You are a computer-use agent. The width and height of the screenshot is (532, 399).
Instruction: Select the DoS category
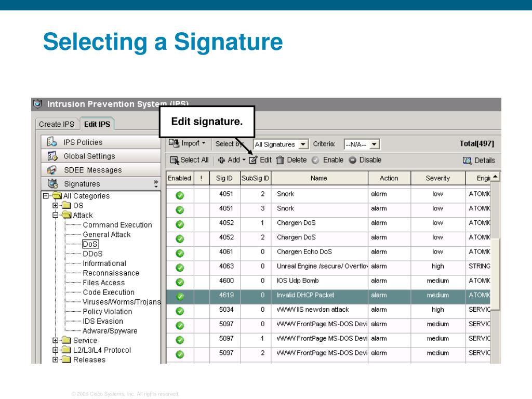coord(90,244)
